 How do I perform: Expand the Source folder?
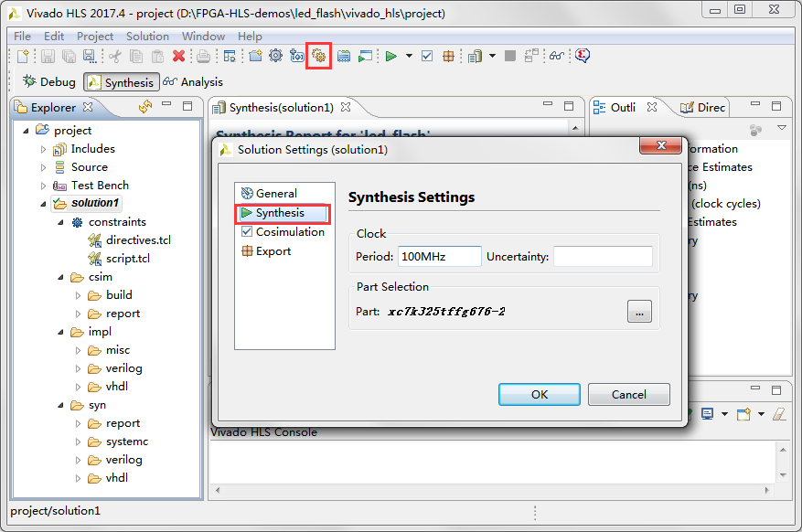point(43,167)
